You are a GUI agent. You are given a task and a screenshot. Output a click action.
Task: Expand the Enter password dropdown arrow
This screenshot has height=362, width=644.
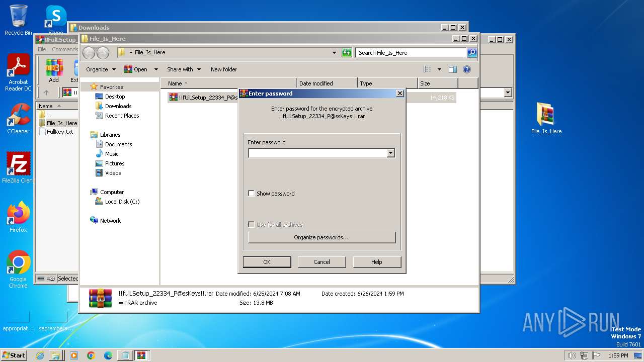pyautogui.click(x=390, y=153)
